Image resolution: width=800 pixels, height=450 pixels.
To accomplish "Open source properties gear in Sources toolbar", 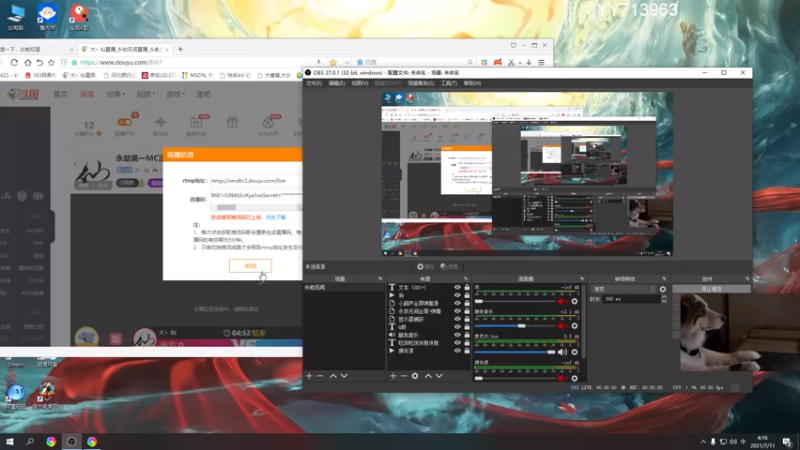I will click(x=415, y=376).
